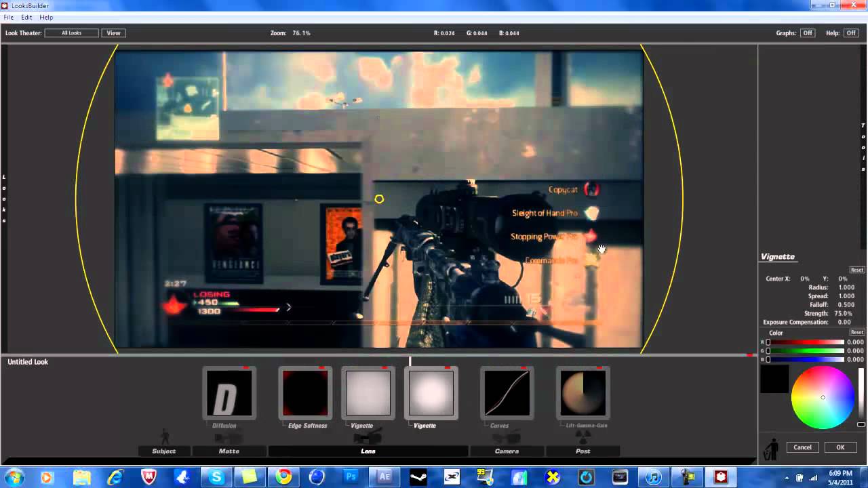The height and width of the screenshot is (488, 868).
Task: Switch to the Post tab
Action: click(583, 451)
